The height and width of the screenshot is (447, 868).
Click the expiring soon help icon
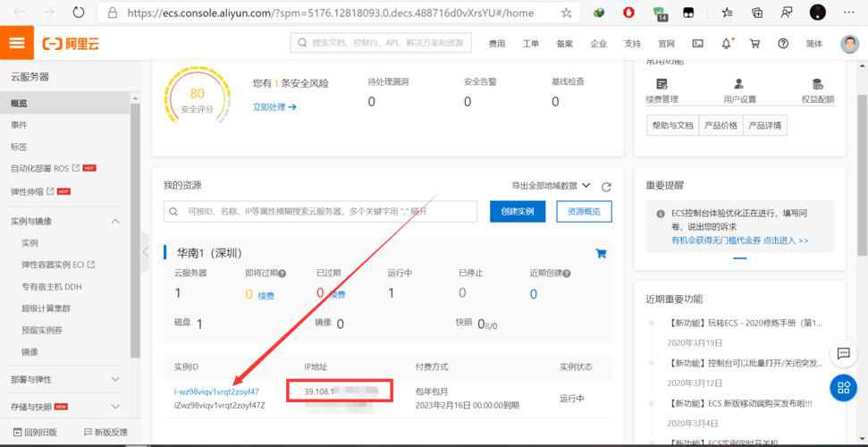point(282,274)
